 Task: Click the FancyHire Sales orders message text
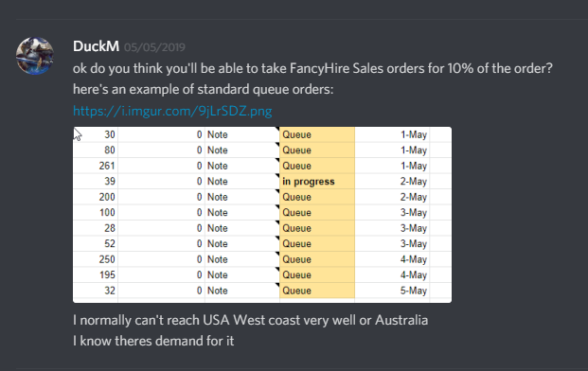point(312,68)
